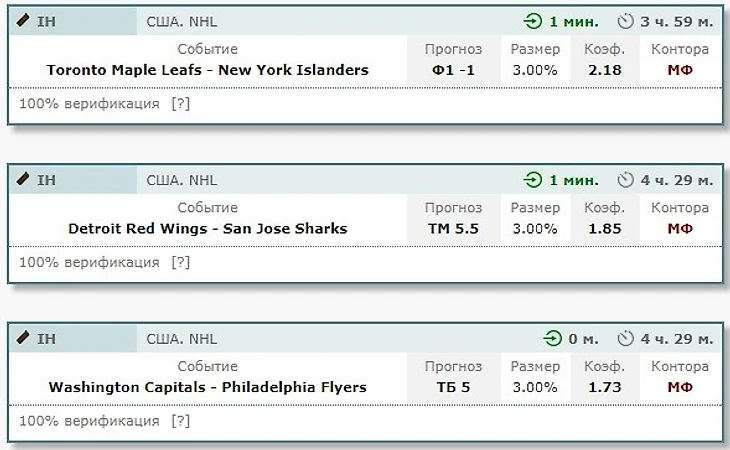The height and width of the screenshot is (450, 730).
Task: Click МФ bookmaker in the Washington Capitals row
Action: point(680,387)
